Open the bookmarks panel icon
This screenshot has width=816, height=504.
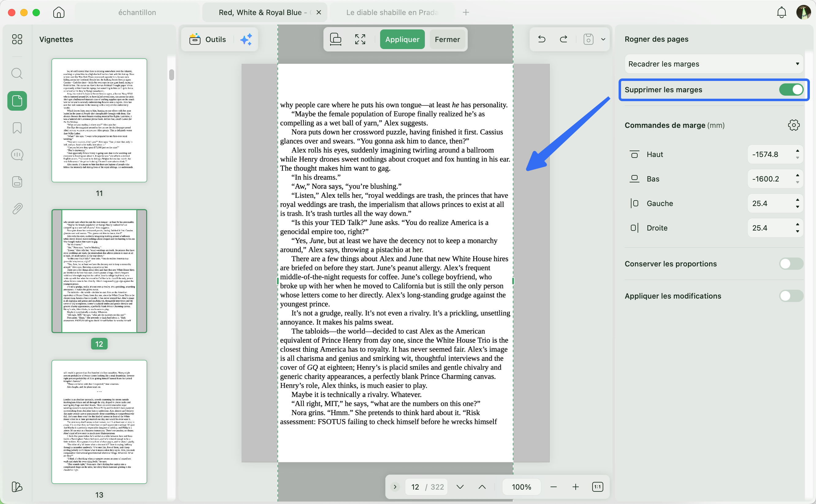[x=17, y=128]
